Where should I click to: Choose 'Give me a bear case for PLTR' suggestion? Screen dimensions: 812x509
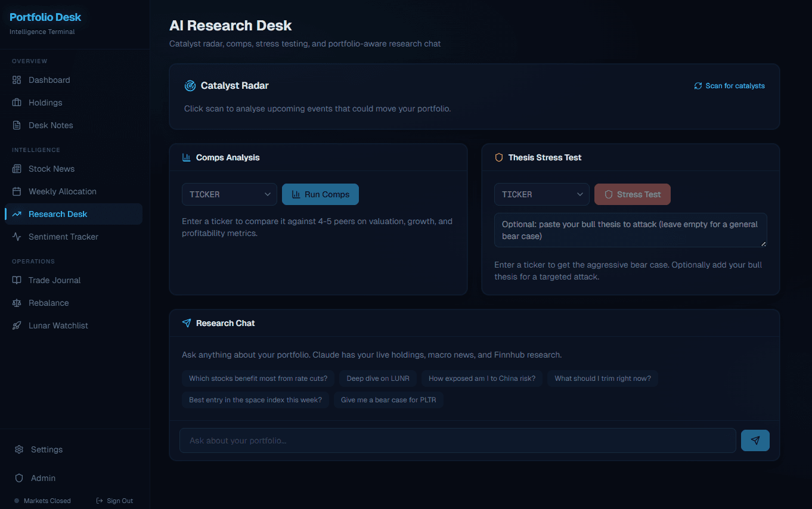[388, 400]
